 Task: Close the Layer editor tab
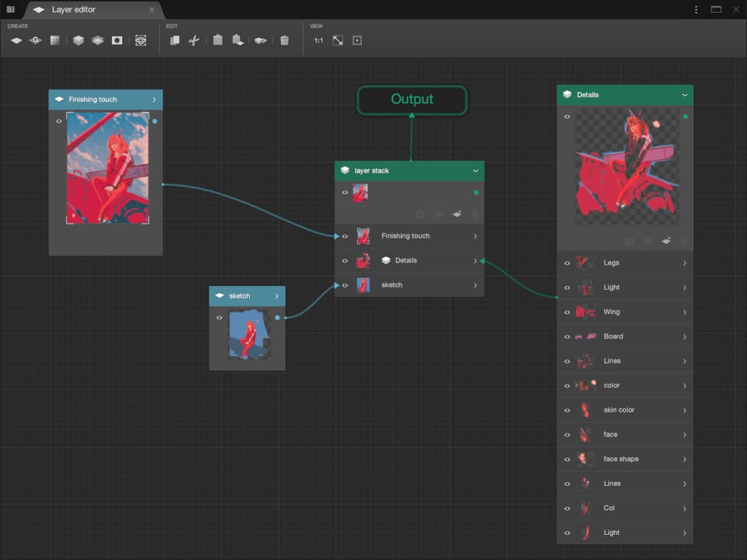click(151, 10)
